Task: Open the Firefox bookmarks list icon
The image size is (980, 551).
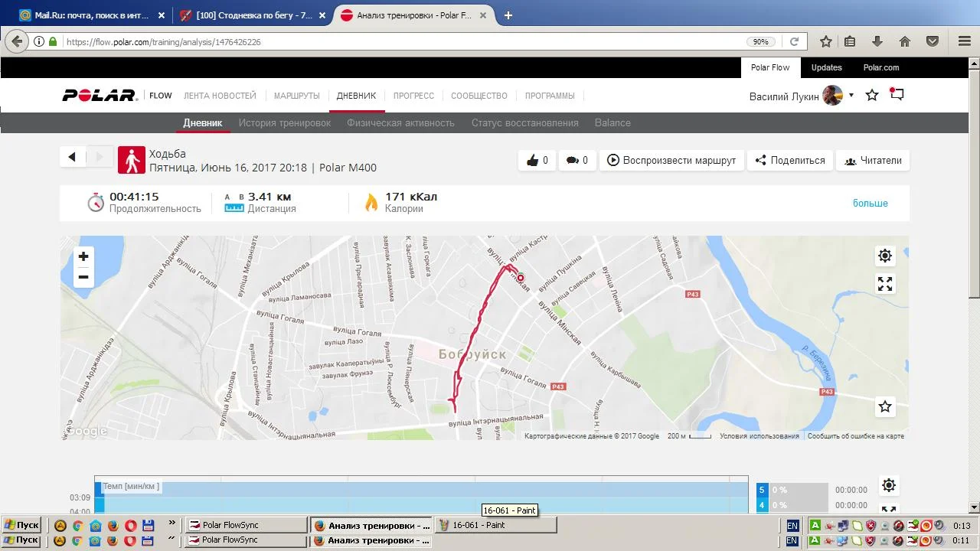Action: 850,41
